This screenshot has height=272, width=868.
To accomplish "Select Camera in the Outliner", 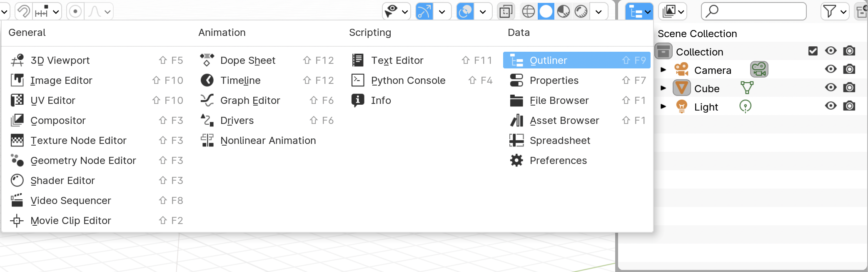I will point(713,70).
